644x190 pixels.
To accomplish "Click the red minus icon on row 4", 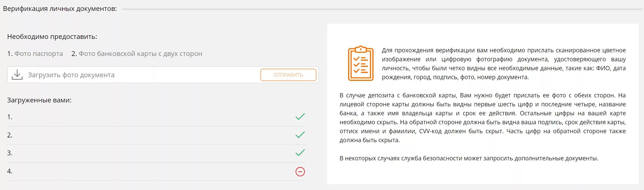I will click(x=300, y=172).
